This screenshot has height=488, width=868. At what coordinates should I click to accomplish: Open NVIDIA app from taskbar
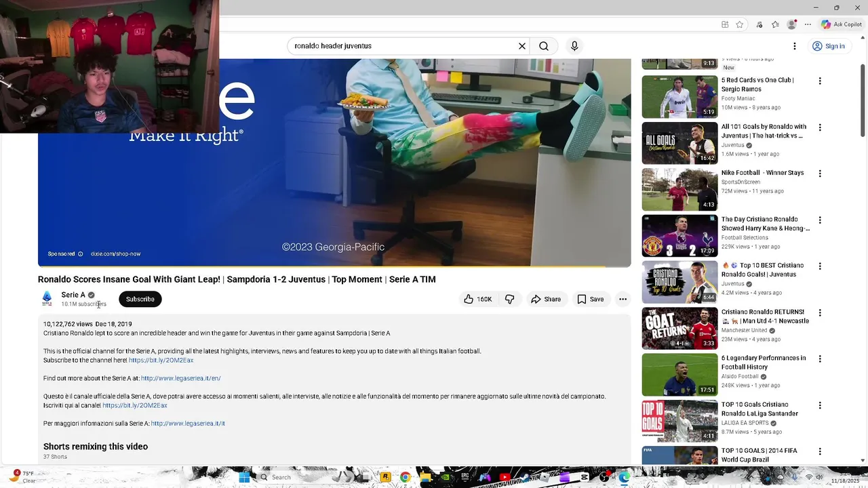pyautogui.click(x=446, y=477)
